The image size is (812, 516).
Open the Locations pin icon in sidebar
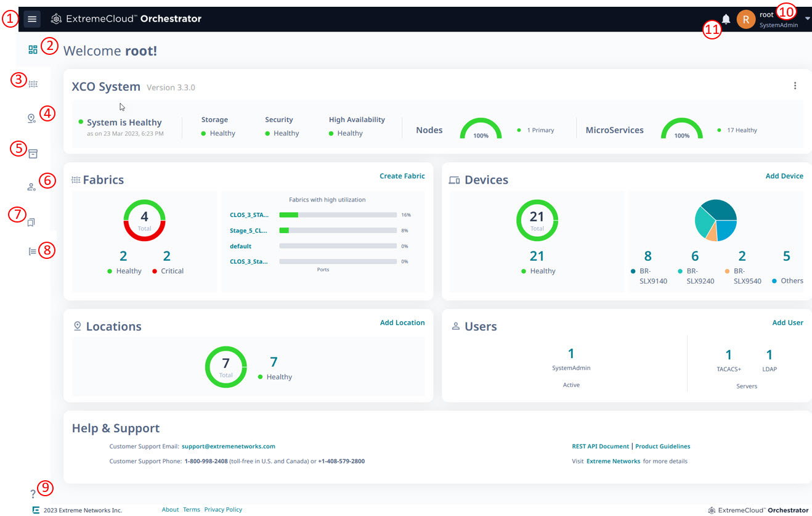click(32, 118)
